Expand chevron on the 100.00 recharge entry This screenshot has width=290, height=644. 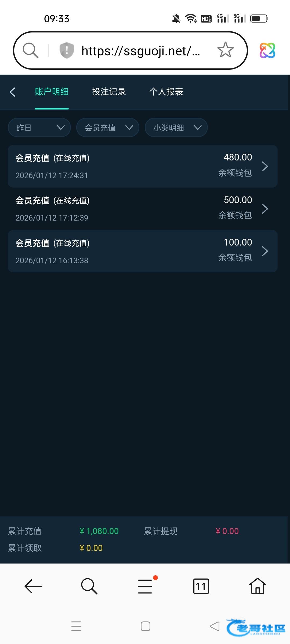click(x=265, y=251)
